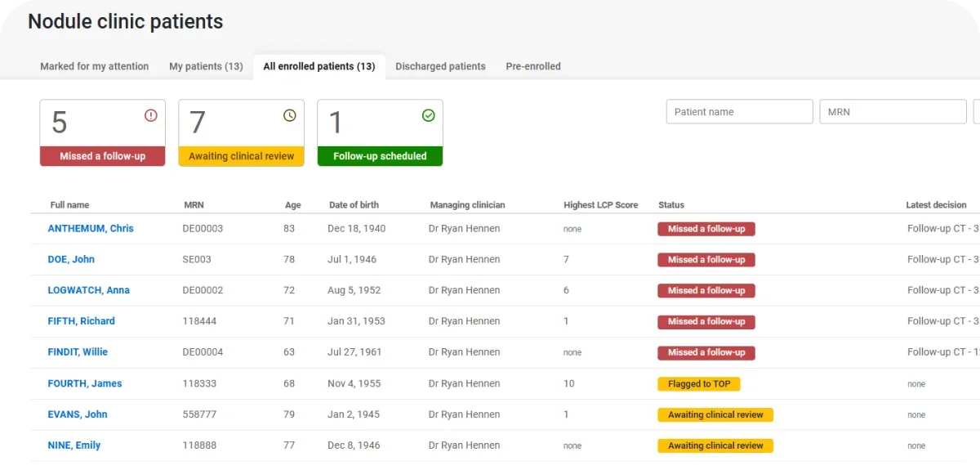
Task: Open patient ANTHEMUM, Chris record
Action: 91,229
